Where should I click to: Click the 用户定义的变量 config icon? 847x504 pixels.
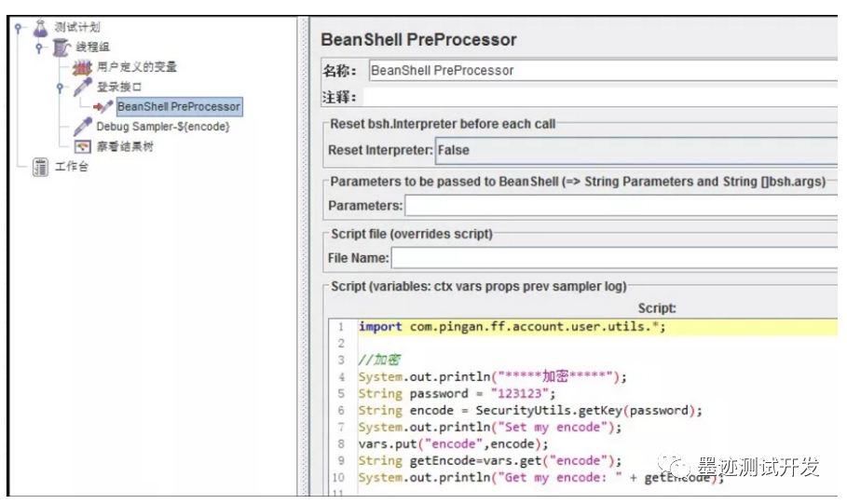click(83, 67)
